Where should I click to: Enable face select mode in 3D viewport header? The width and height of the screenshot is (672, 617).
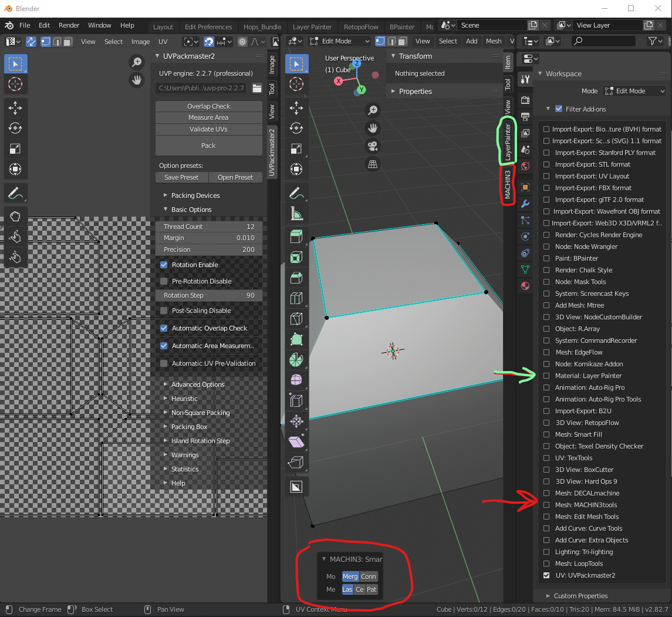click(403, 41)
